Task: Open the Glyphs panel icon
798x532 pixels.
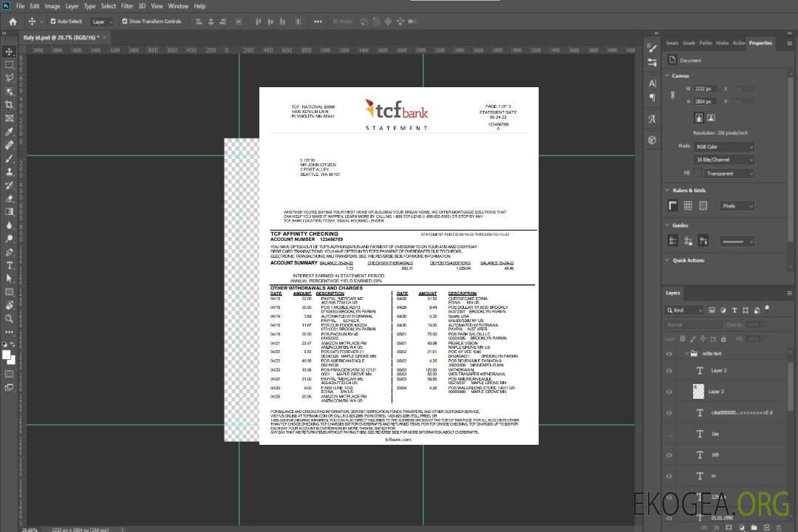Action: coord(652,119)
